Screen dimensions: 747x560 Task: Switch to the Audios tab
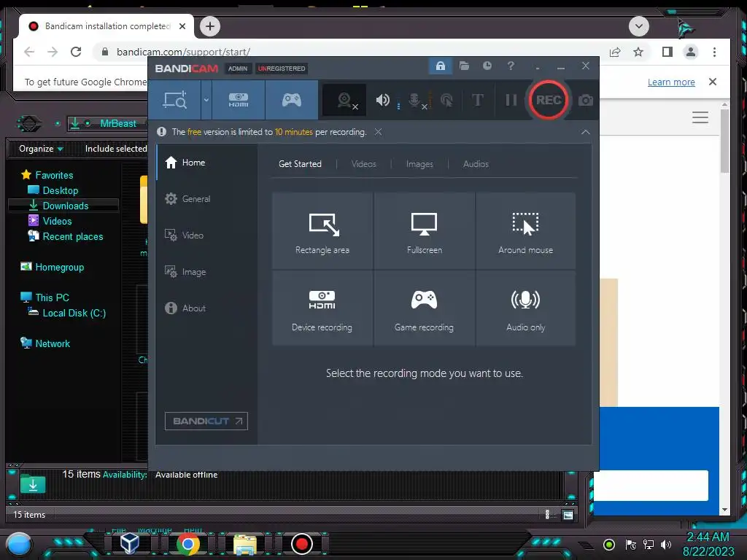pos(476,164)
